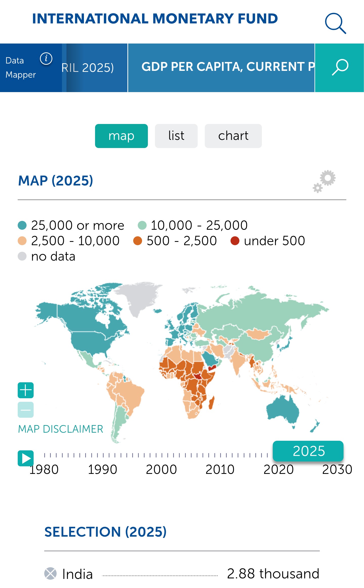Select the map view tab
The image size is (364, 588).
coord(121,136)
